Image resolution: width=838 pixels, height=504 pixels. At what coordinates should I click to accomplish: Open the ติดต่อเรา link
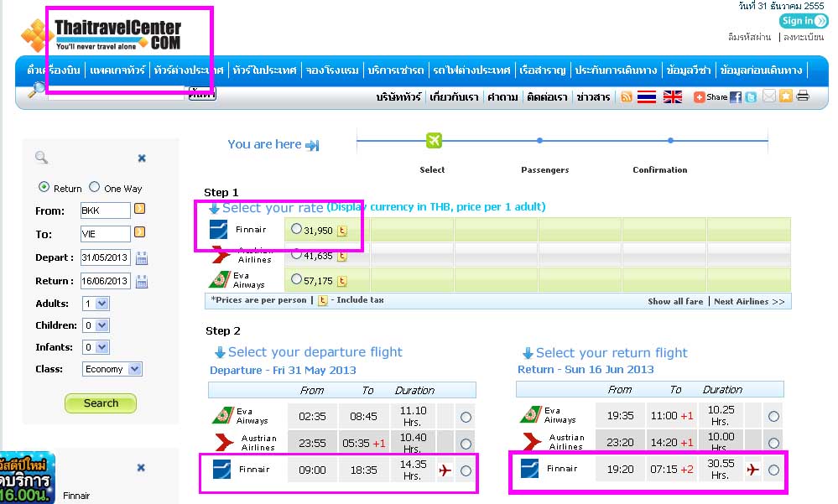click(547, 97)
